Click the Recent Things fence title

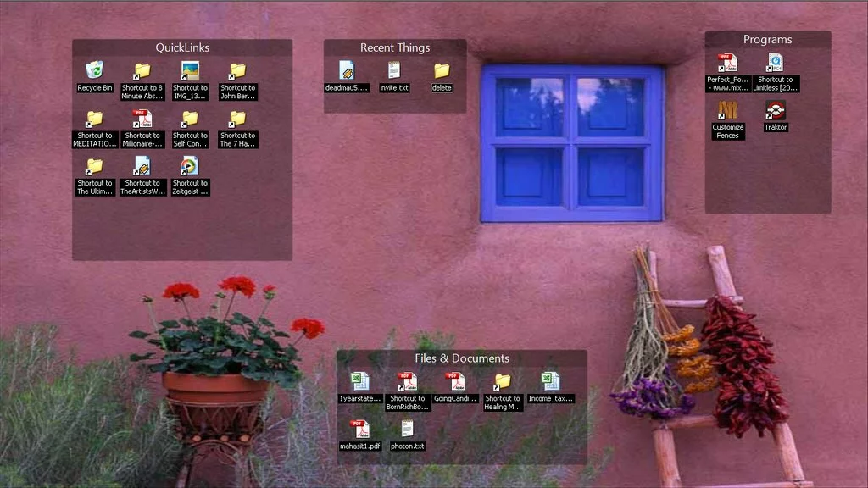point(395,47)
